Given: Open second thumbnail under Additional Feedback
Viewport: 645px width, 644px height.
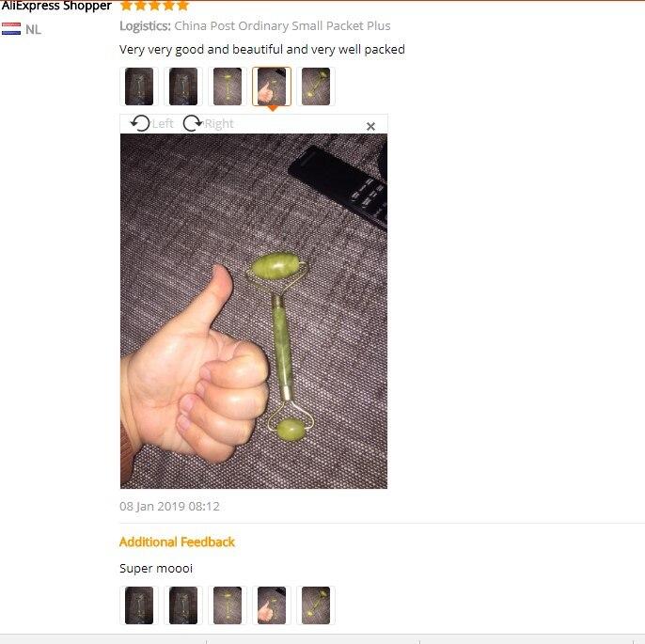Looking at the screenshot, I should [x=183, y=605].
